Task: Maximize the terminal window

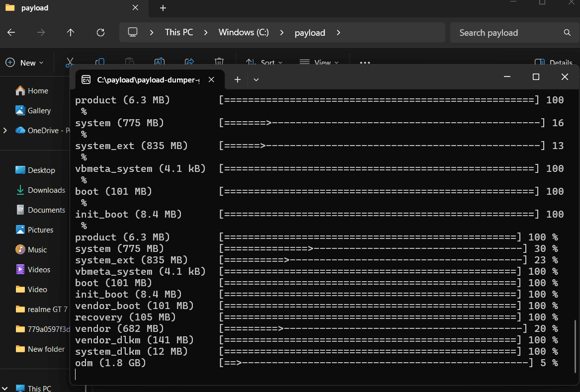Action: click(x=536, y=77)
